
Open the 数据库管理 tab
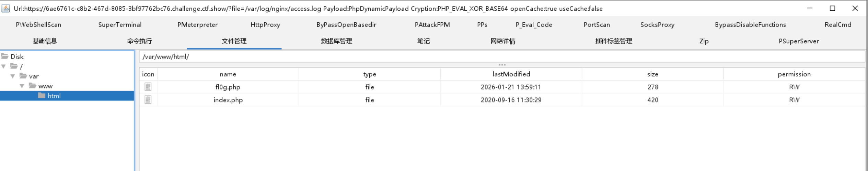click(336, 41)
